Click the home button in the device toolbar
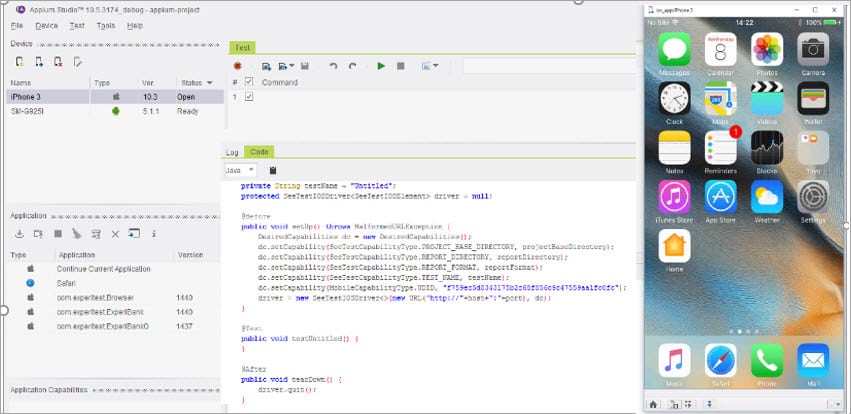The height and width of the screenshot is (414, 851). [x=653, y=404]
